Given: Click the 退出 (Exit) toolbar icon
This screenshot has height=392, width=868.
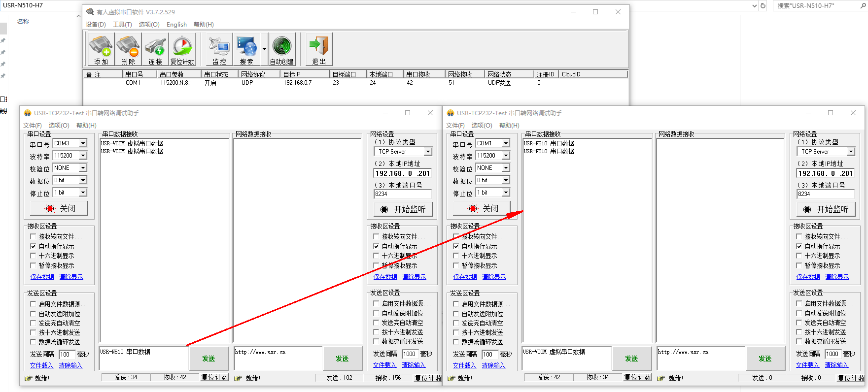Looking at the screenshot, I should click(319, 49).
